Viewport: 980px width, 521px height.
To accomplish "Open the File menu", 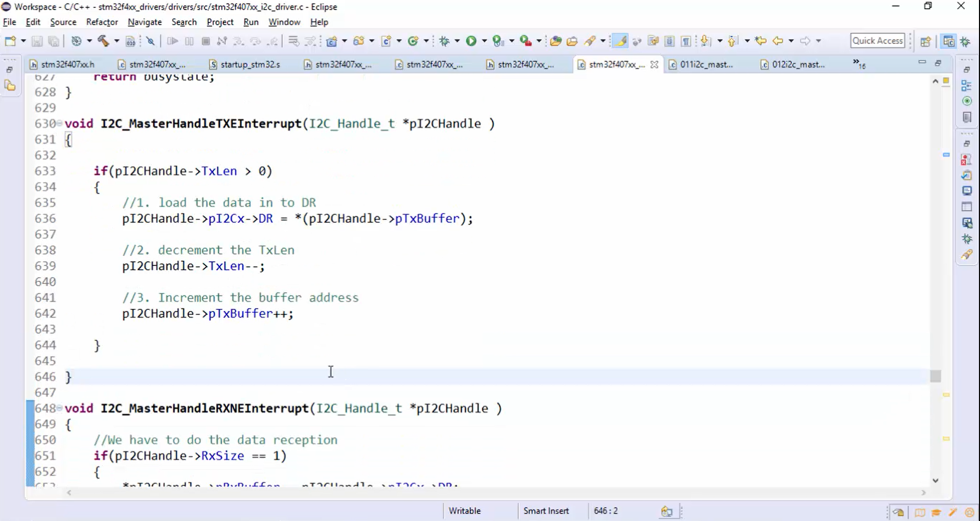I will click(x=10, y=22).
